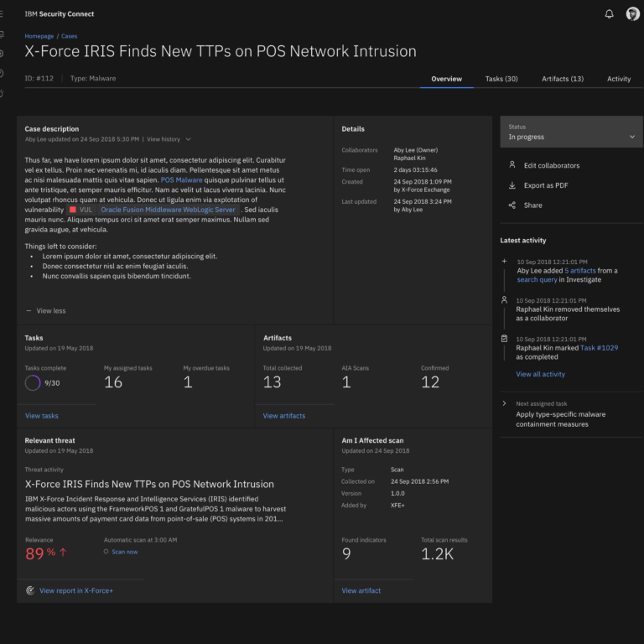Open threat title under Threat activity
This screenshot has height=644, width=644.
(149, 484)
